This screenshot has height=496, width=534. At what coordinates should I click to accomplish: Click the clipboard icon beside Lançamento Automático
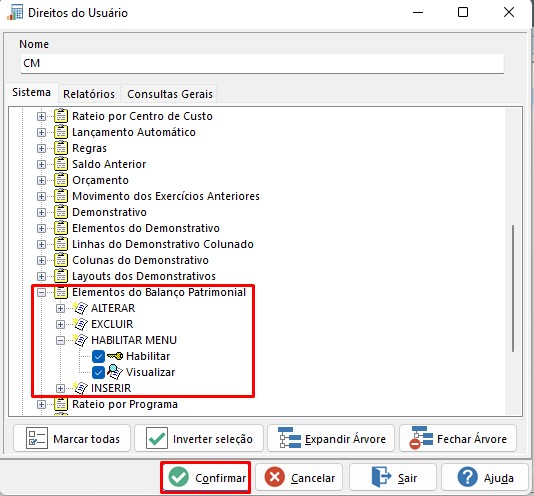[61, 132]
